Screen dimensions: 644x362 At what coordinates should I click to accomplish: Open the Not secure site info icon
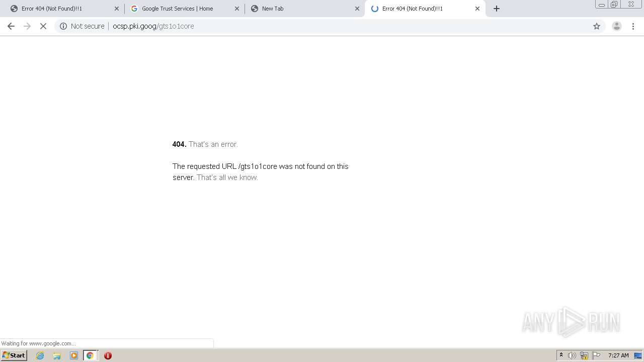63,26
